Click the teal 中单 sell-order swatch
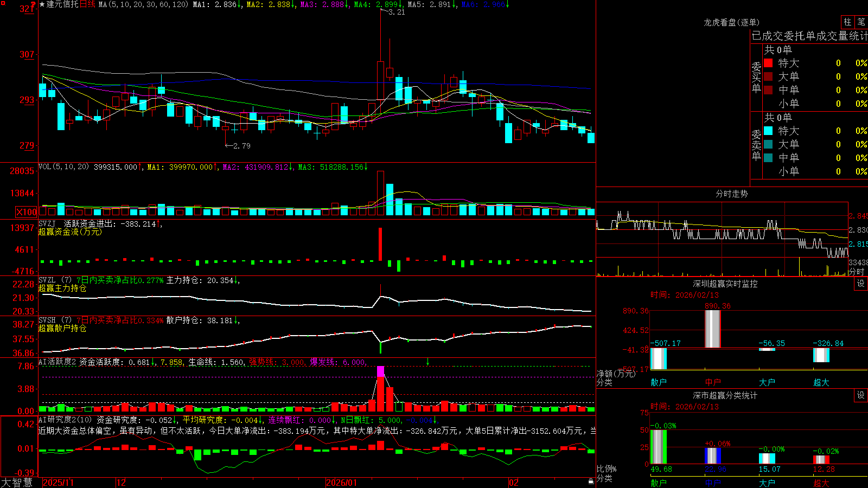 pos(768,157)
